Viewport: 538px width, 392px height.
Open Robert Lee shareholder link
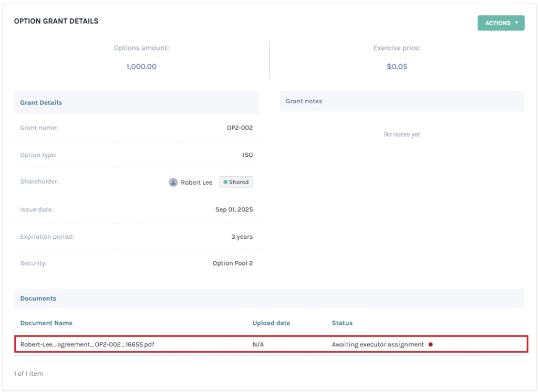coord(196,182)
